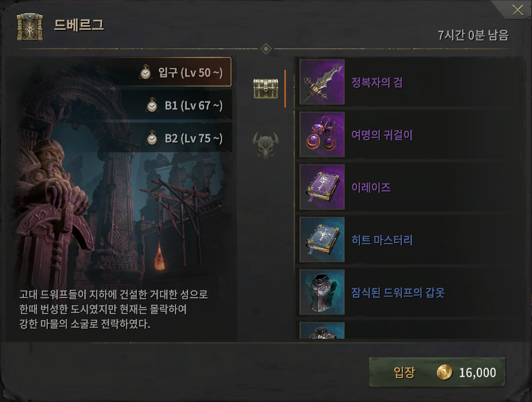Click the stopwatch icon beside B1
Screen dimensions: 532x402
click(x=152, y=105)
